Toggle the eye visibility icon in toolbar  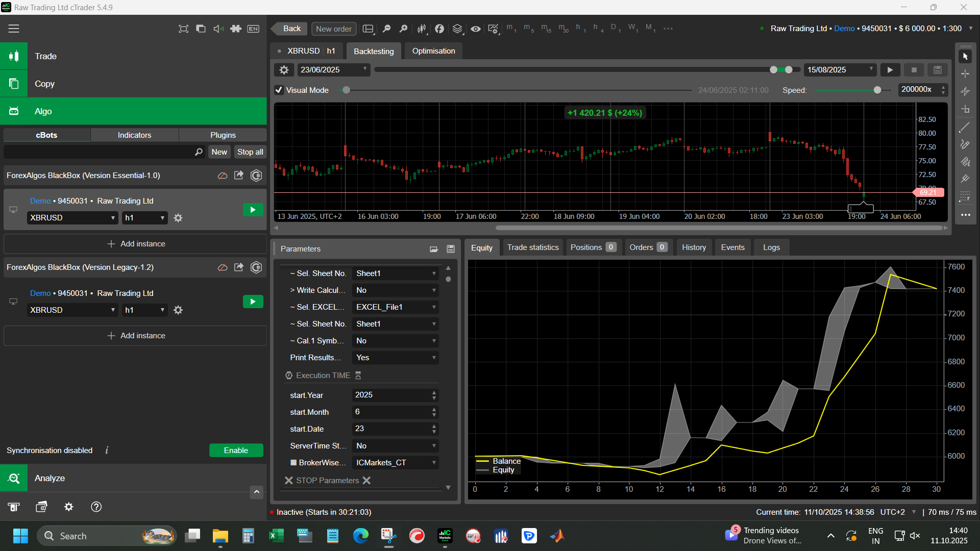pos(475,29)
